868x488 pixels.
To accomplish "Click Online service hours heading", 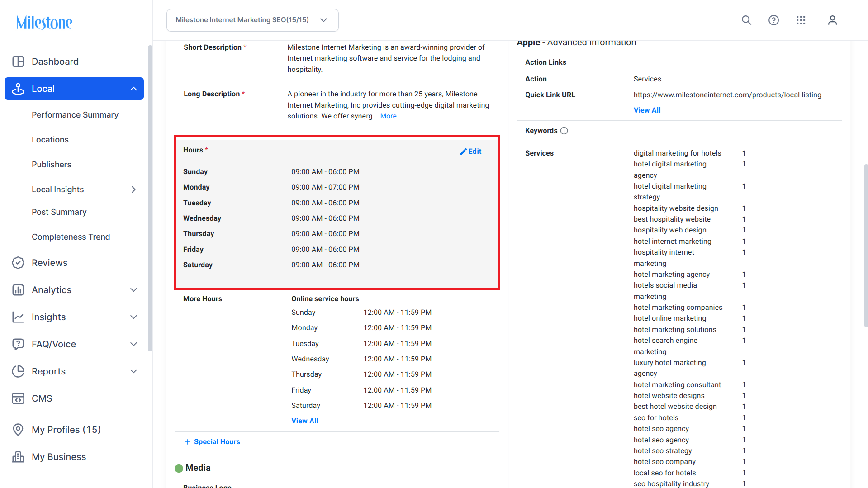I will click(x=325, y=299).
